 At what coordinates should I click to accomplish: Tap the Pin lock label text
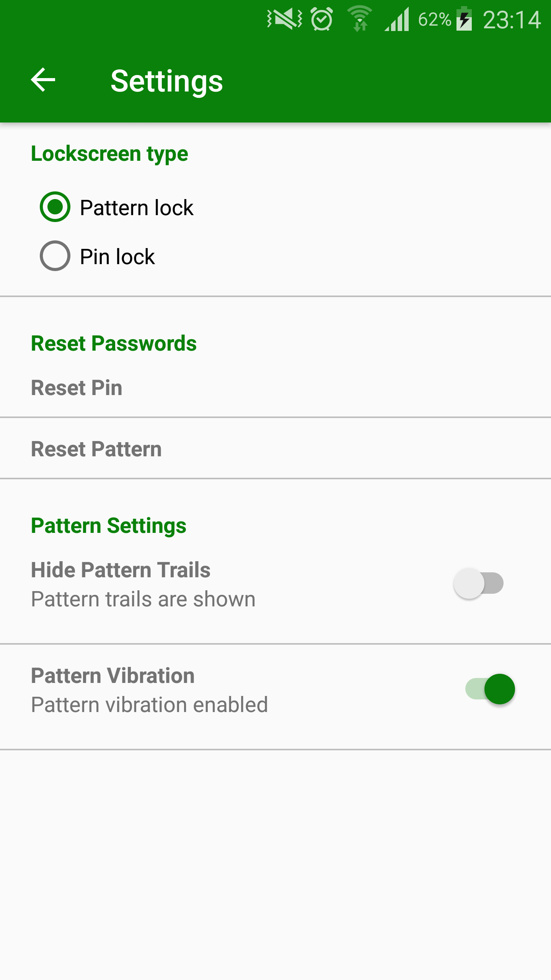[x=117, y=256]
